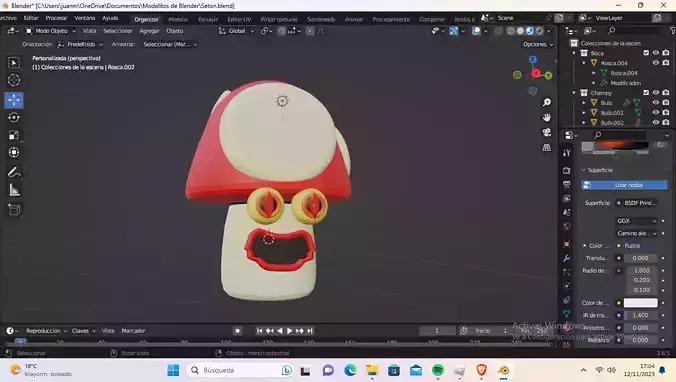Open the World properties tab
This screenshot has width=676, height=382.
(x=566, y=226)
